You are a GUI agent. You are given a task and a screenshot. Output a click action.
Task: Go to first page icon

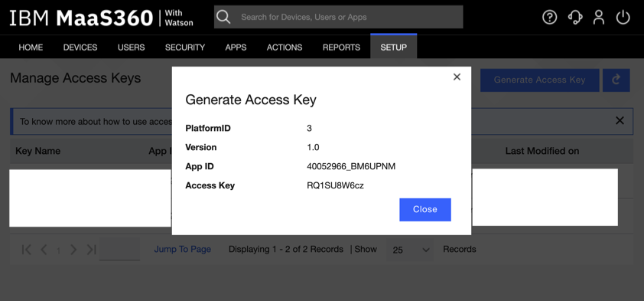(26, 249)
